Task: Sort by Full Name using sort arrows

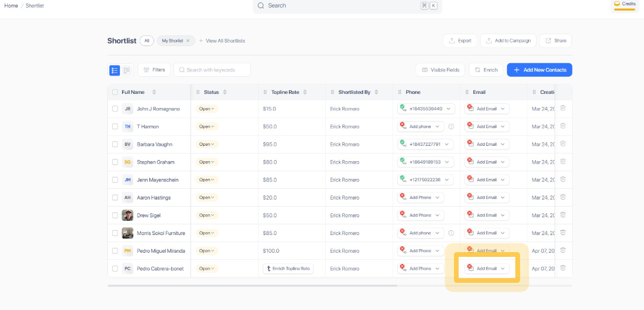Action: point(154,92)
